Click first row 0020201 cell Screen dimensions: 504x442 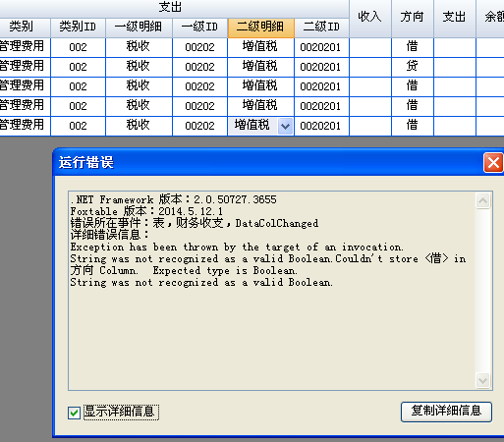pos(321,47)
